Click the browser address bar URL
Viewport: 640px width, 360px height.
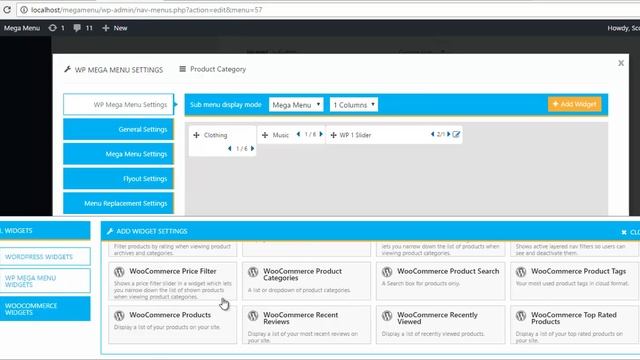pyautogui.click(x=147, y=10)
